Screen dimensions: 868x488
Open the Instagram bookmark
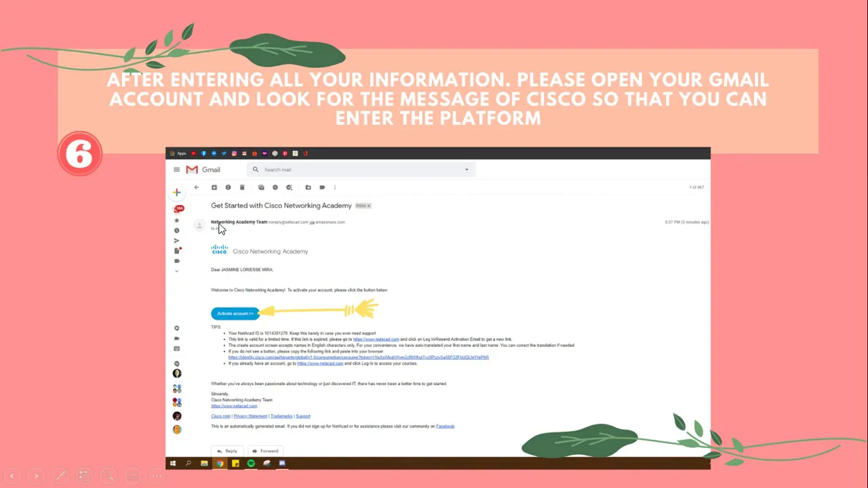pyautogui.click(x=234, y=153)
